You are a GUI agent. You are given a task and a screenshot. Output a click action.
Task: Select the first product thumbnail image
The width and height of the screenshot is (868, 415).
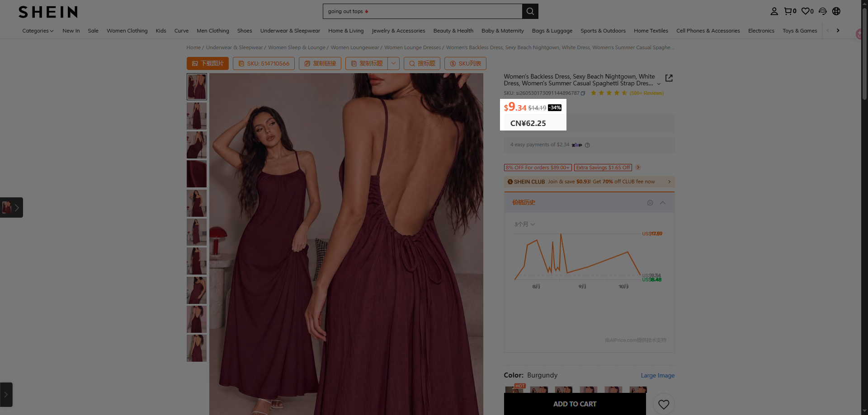197,87
